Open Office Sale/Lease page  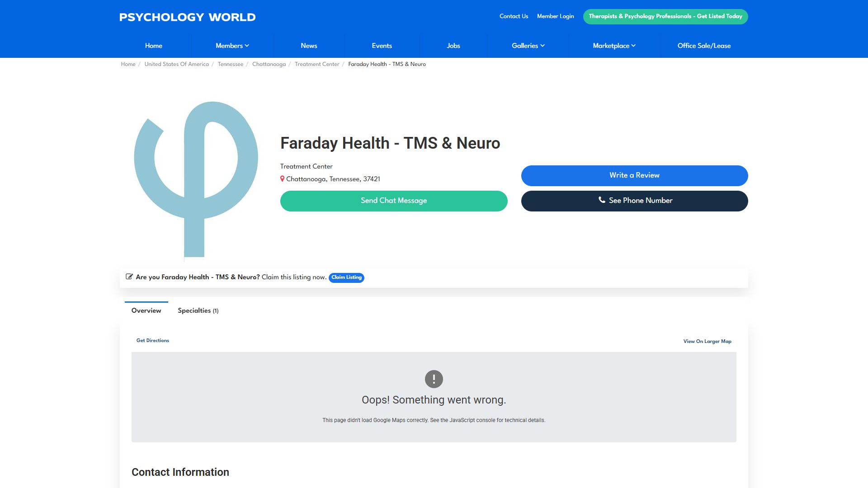(704, 46)
